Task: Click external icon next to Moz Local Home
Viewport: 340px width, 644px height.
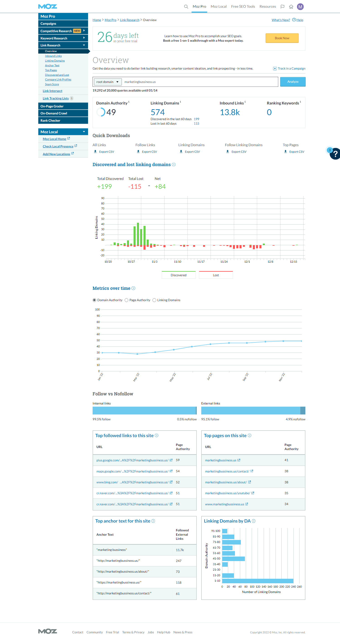Action: pyautogui.click(x=69, y=138)
